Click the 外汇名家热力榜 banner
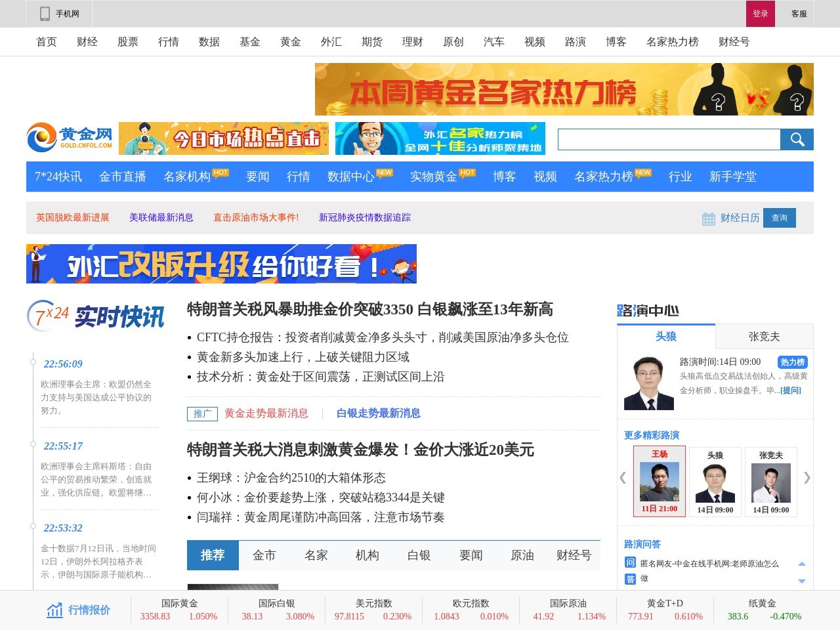 [440, 138]
